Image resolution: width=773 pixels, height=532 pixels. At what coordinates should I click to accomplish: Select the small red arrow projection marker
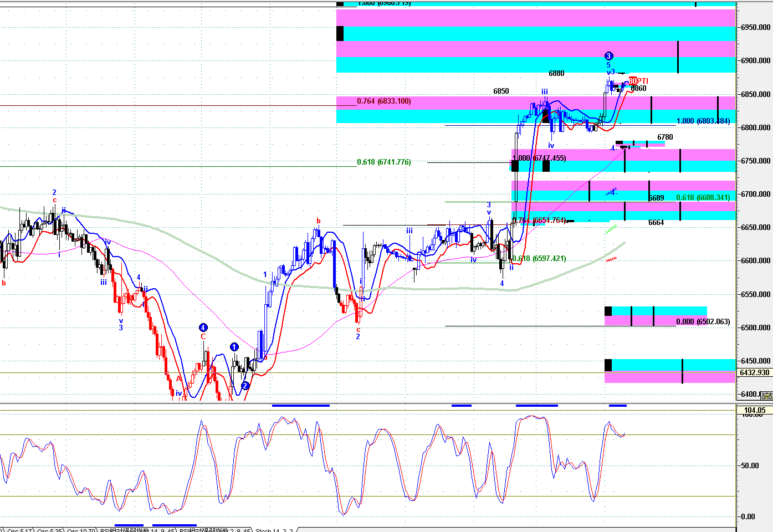coord(611,259)
